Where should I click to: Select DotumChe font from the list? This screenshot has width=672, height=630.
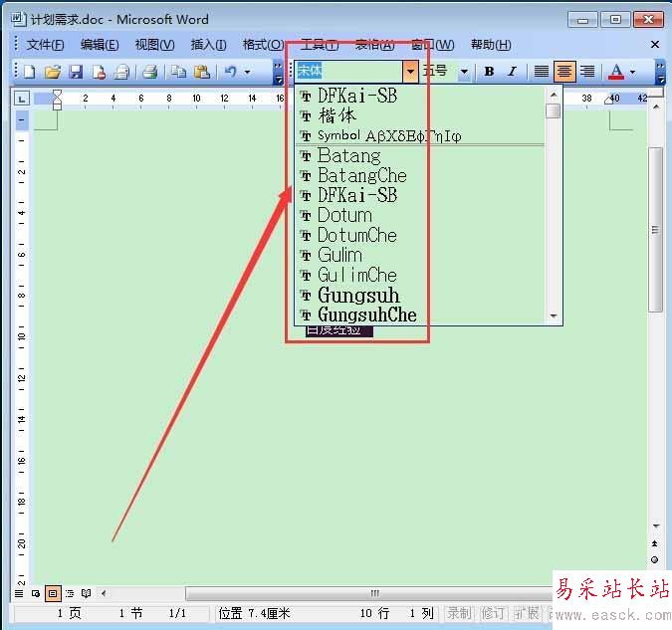click(x=420, y=235)
